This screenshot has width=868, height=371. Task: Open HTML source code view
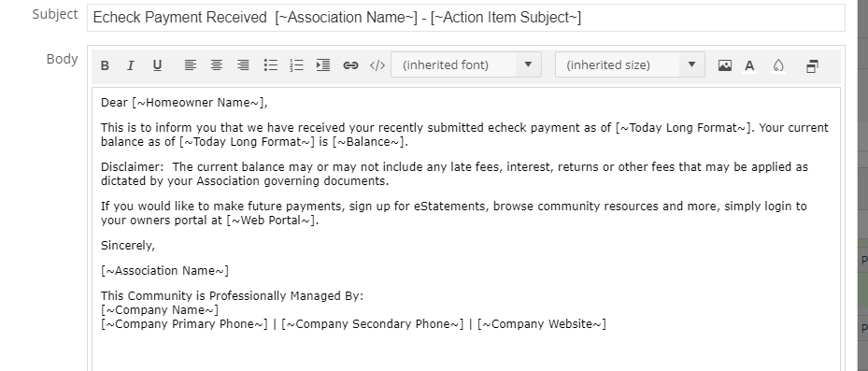click(x=377, y=65)
